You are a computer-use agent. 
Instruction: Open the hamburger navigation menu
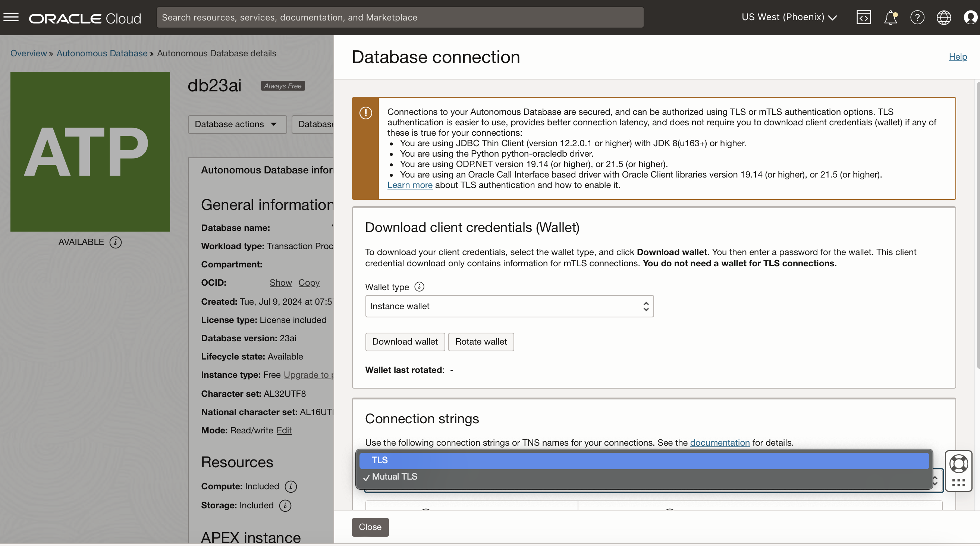pos(11,18)
